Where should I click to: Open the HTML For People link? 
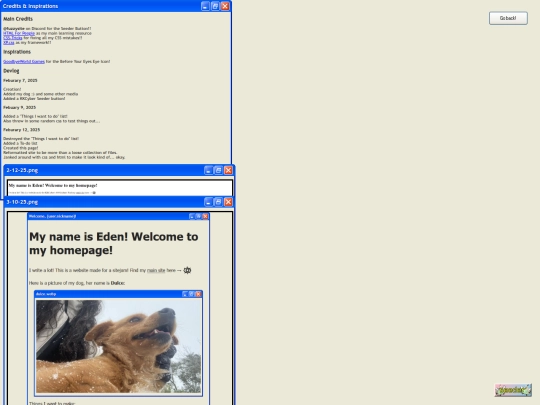click(x=19, y=33)
